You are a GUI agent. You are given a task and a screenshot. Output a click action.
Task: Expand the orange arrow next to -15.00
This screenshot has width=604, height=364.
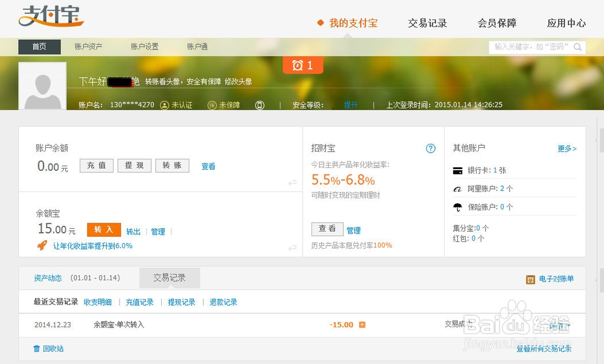pyautogui.click(x=362, y=324)
